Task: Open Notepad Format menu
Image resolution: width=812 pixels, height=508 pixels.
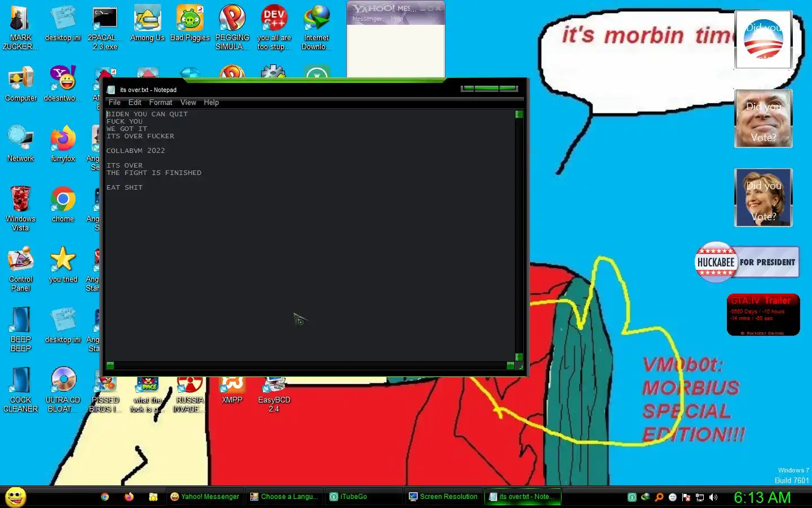Action: 161,102
